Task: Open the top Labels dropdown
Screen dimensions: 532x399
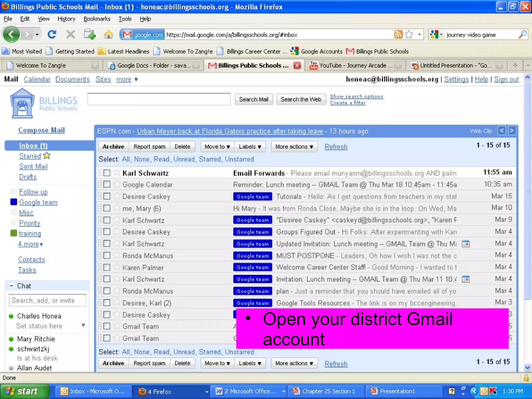Action: pos(250,147)
